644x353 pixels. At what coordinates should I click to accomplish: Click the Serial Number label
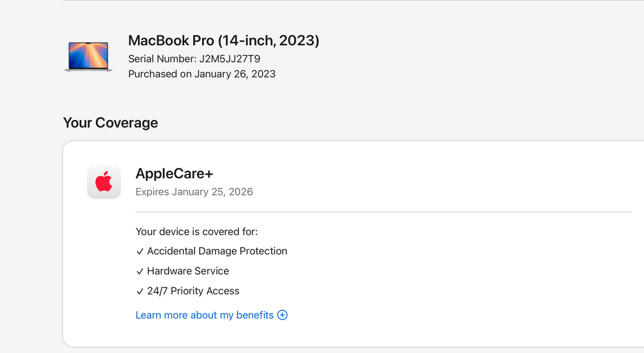click(x=162, y=59)
